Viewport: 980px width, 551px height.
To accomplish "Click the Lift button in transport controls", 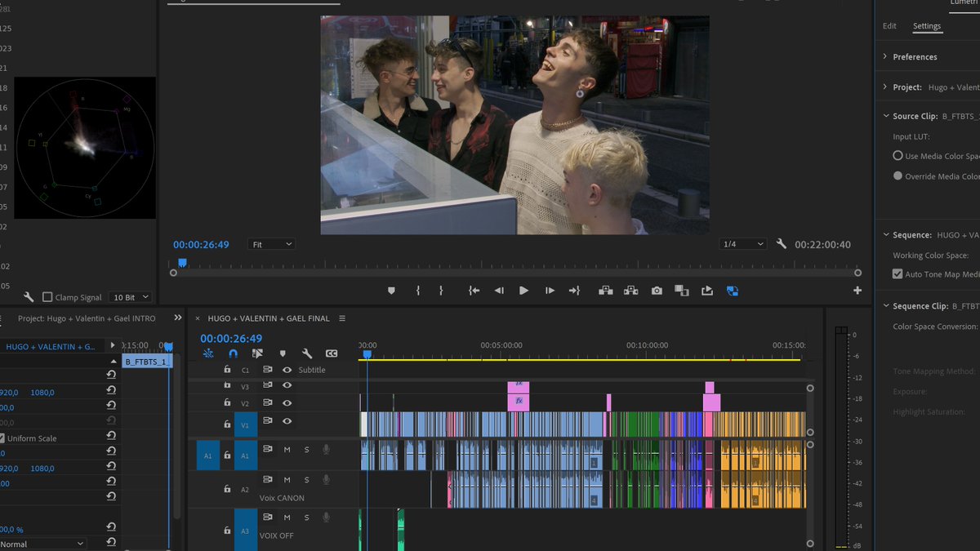I will [605, 291].
